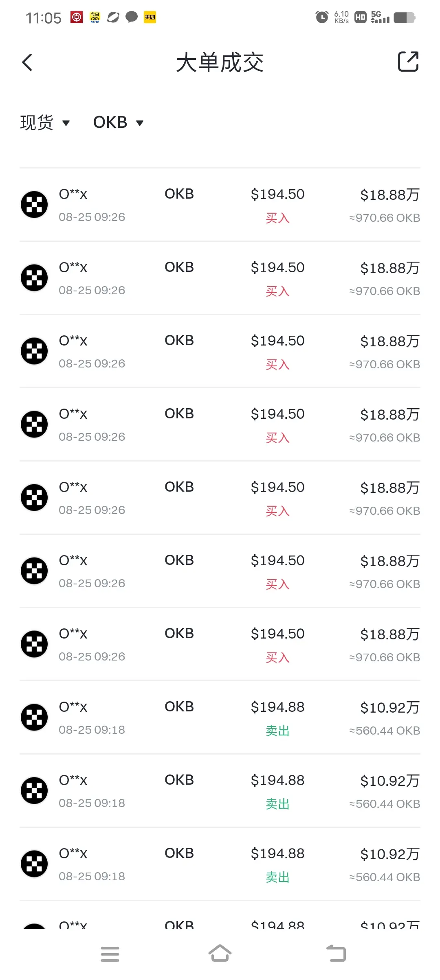
Task: Tap the Android home navigation button
Action: coord(220,954)
